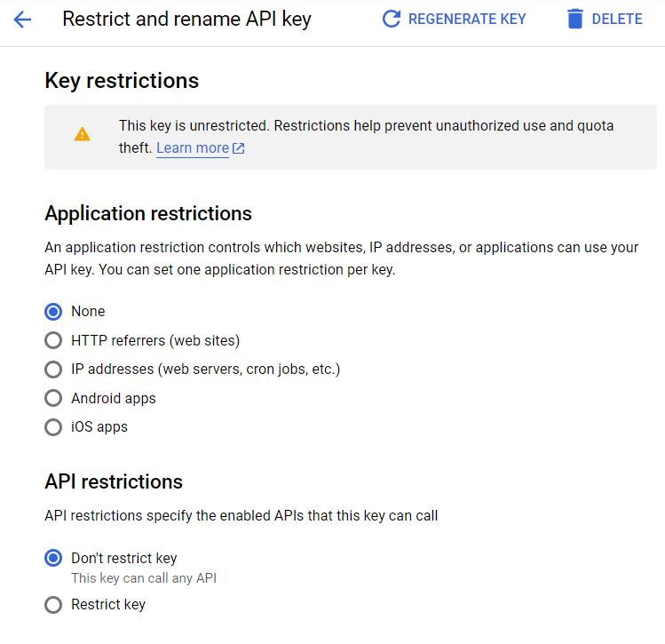This screenshot has height=644, width=665.
Task: Click the Key restrictions heading
Action: point(122,81)
